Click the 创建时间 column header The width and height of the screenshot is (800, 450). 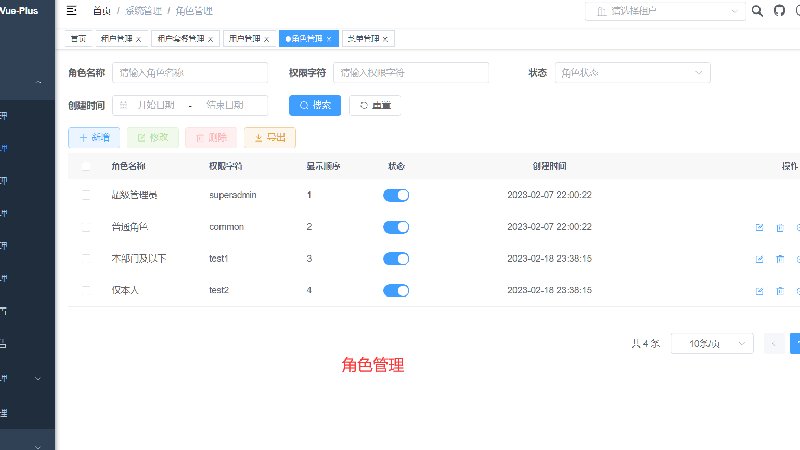click(549, 166)
